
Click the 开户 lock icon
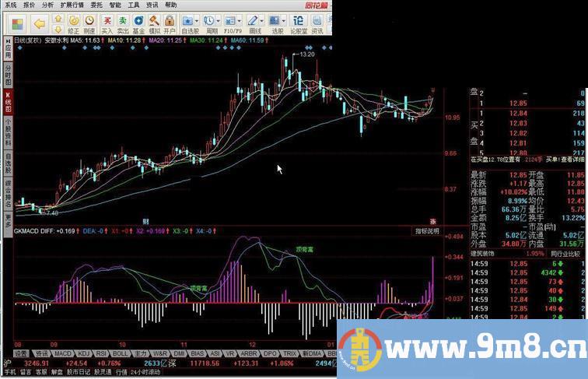click(170, 23)
